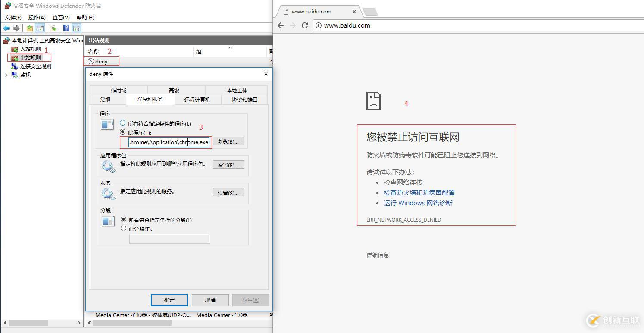Select the 入站规则 node in the sidebar
Image resolution: width=644 pixels, height=333 pixels.
pos(28,49)
